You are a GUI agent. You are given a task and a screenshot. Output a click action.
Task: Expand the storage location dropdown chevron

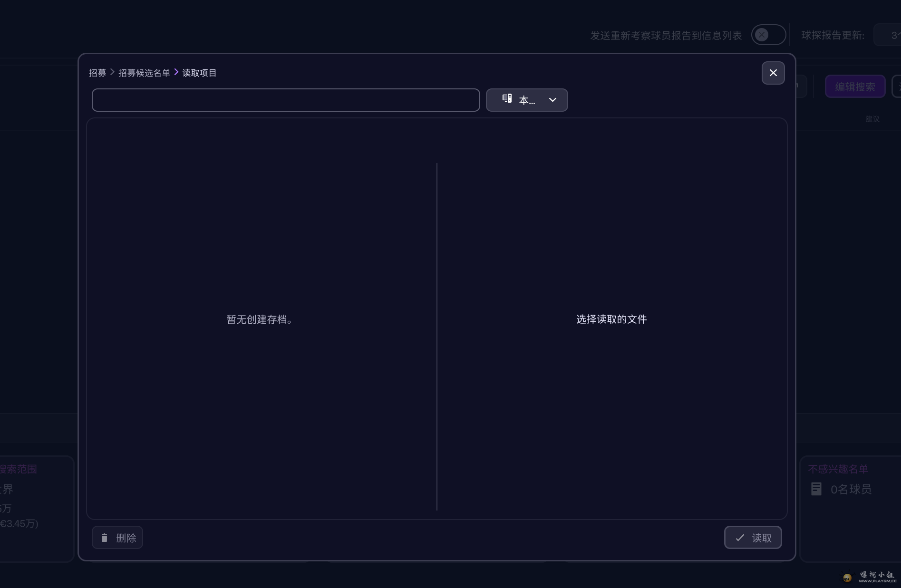552,100
